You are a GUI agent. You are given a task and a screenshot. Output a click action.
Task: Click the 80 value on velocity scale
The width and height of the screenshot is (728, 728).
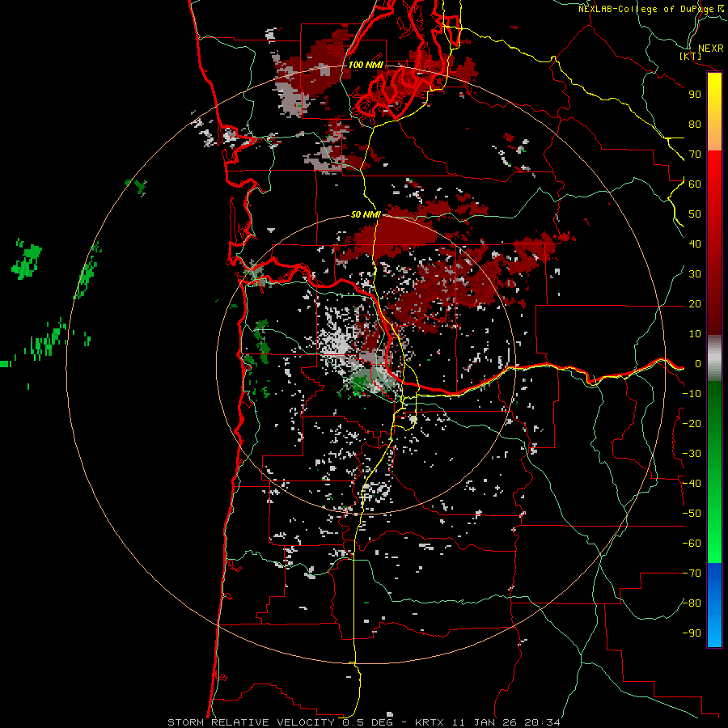tap(695, 125)
